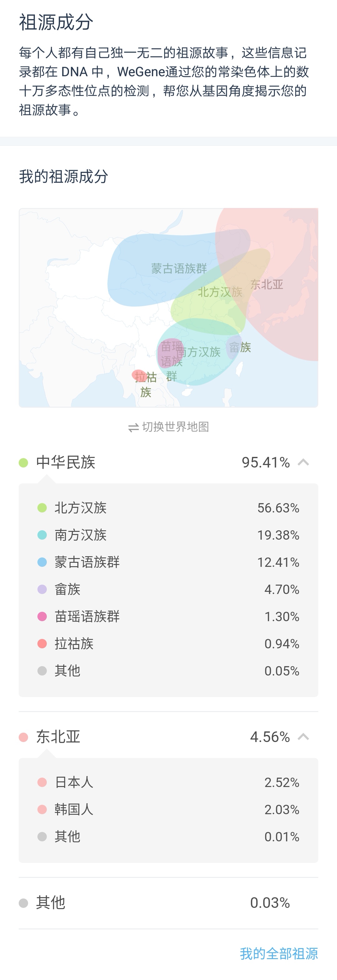This screenshot has height=980, width=337.
Task: Click the green dot beside 中华民族
Action: [x=23, y=463]
